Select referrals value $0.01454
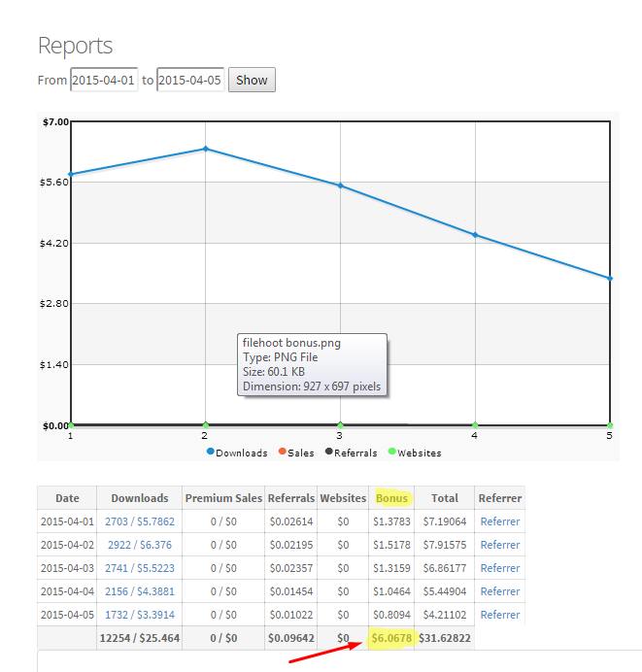 coord(291,591)
